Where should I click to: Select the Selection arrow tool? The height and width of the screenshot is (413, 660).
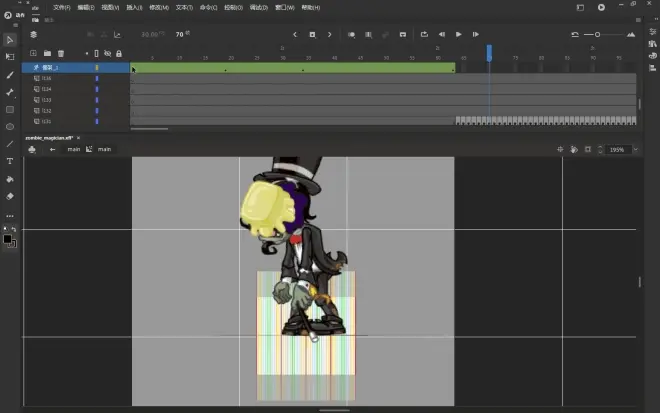[x=10, y=40]
